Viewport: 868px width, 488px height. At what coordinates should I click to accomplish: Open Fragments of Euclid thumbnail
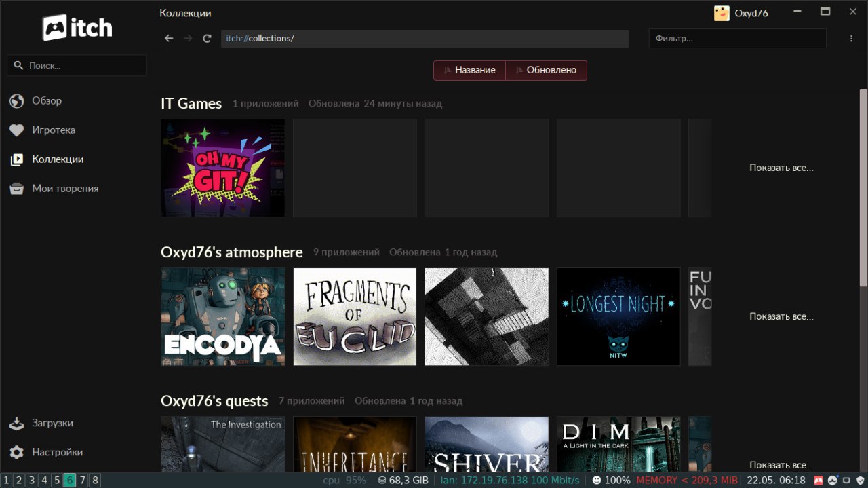pyautogui.click(x=355, y=317)
